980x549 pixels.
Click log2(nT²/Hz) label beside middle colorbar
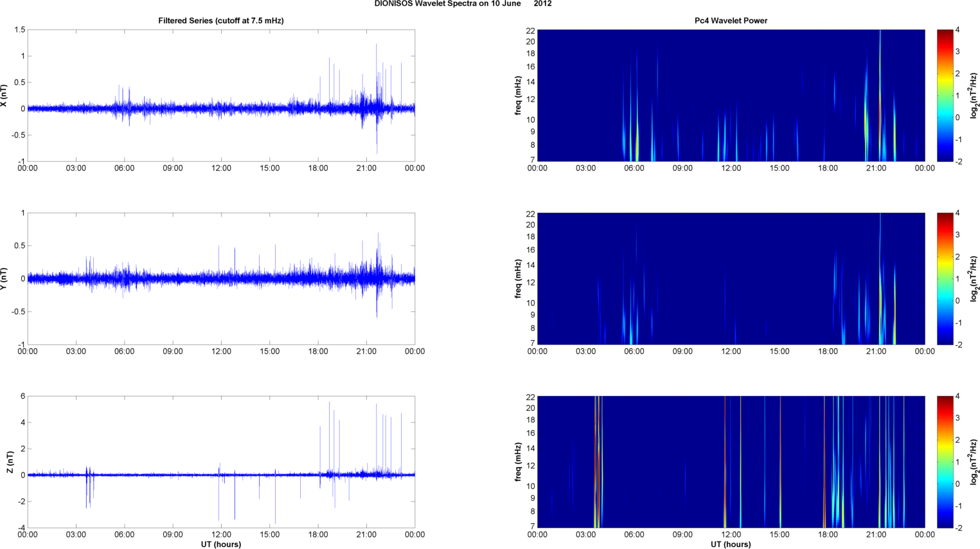[974, 278]
